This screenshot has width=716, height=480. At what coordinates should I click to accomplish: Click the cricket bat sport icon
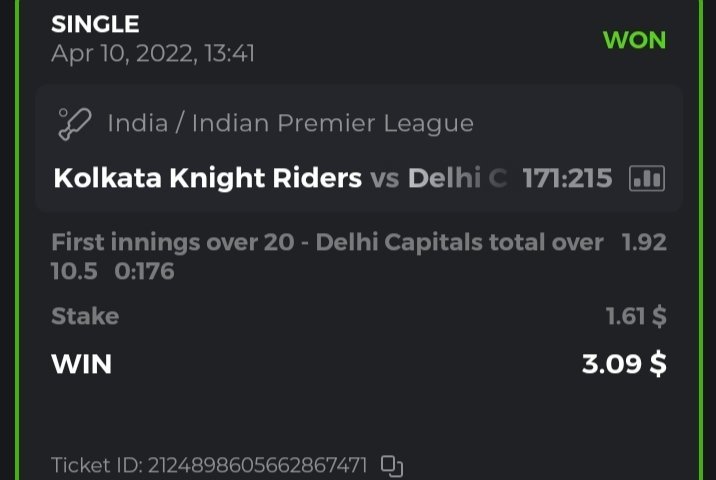coord(75,125)
